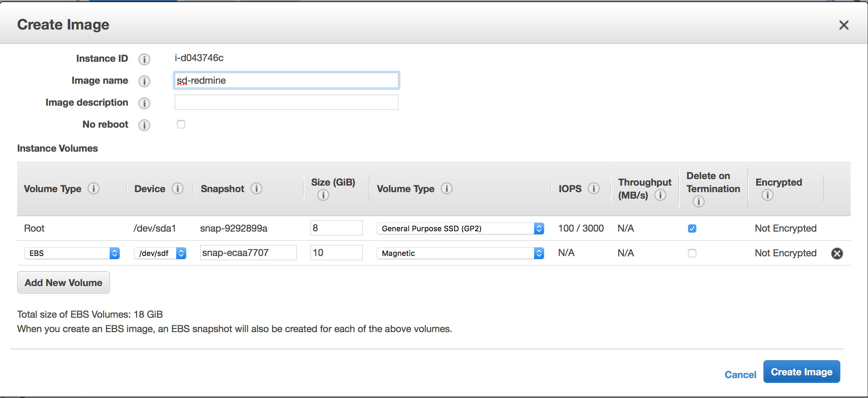
Task: Show info for second Volume Type column
Action: 447,188
